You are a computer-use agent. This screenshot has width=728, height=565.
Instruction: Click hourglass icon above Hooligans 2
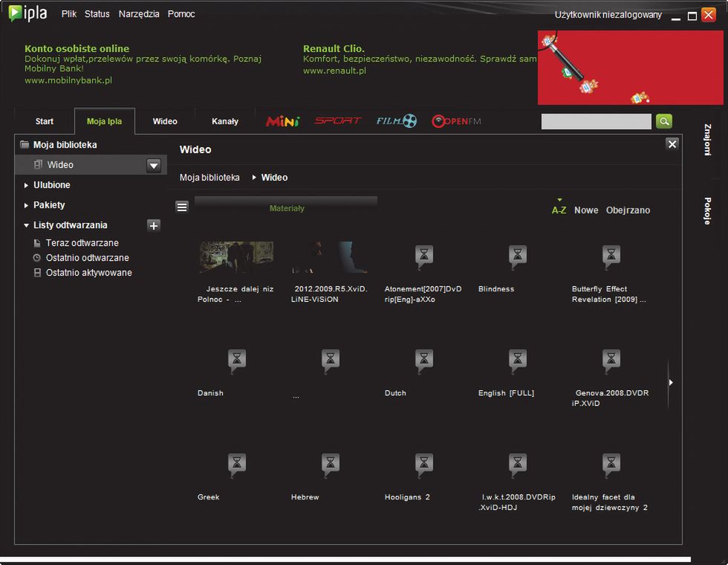point(424,465)
